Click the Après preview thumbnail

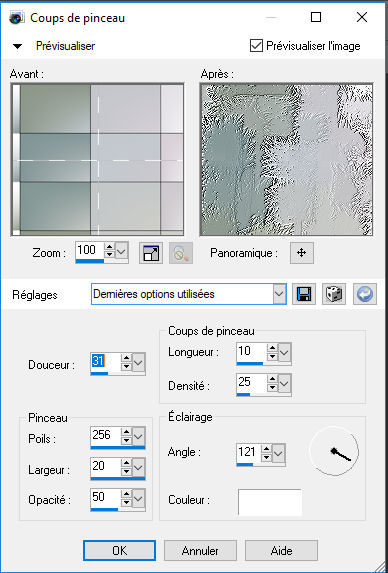point(286,160)
